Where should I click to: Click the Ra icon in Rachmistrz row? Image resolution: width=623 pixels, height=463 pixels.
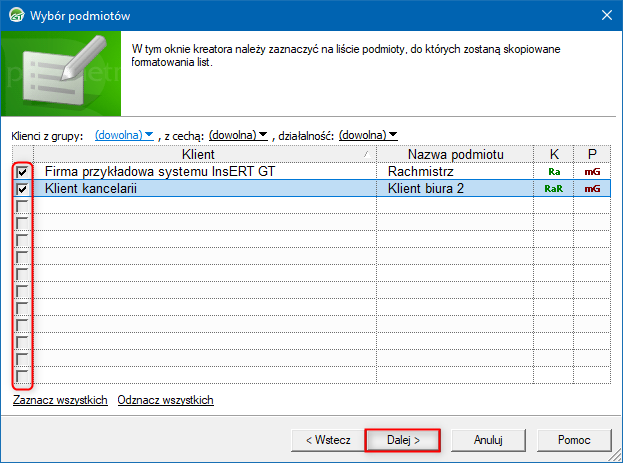[x=554, y=172]
